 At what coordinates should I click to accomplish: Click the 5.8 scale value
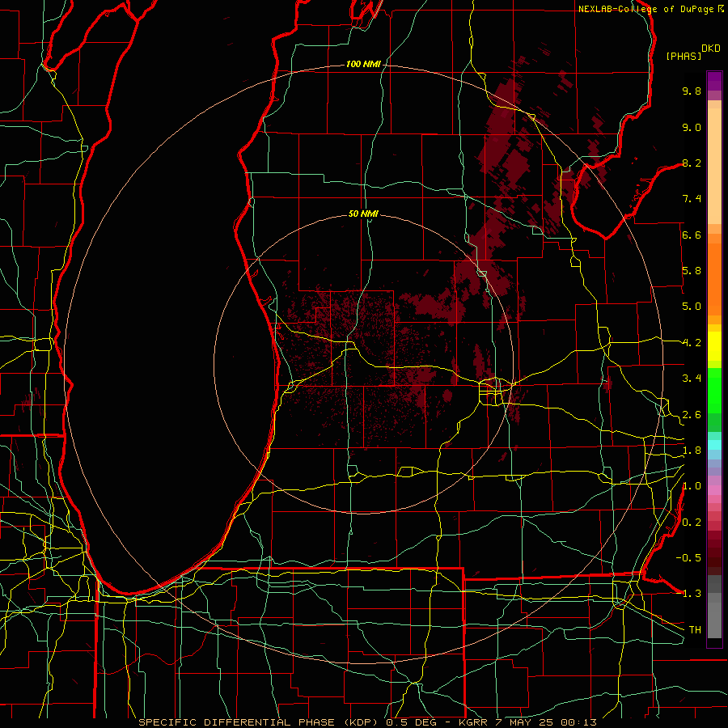point(692,271)
